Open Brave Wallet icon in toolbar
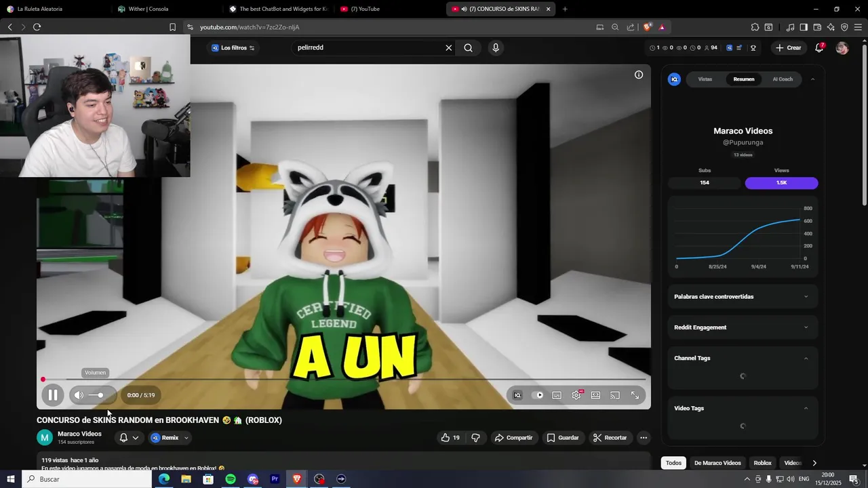The image size is (868, 488). [817, 27]
